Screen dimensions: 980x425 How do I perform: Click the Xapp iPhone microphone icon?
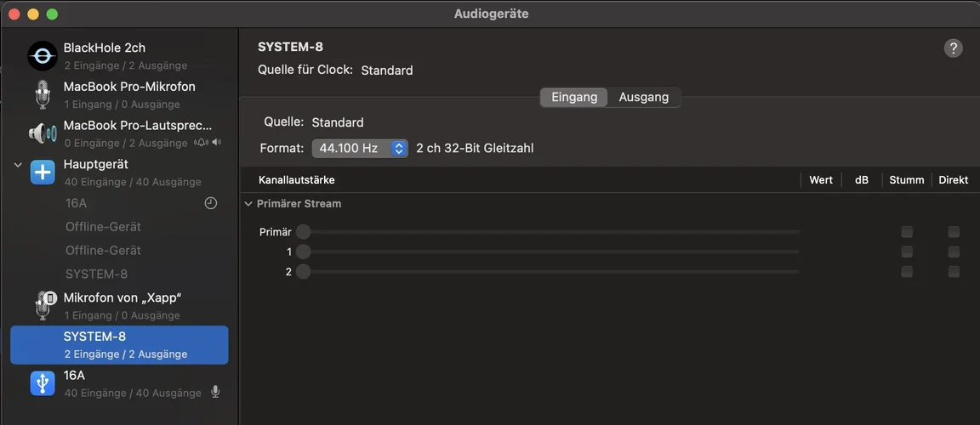click(x=43, y=305)
